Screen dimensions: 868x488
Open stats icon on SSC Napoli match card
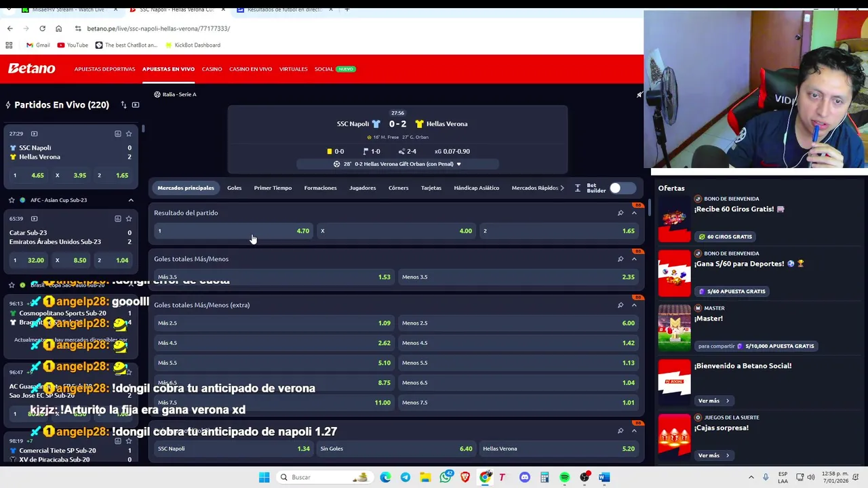coord(117,134)
